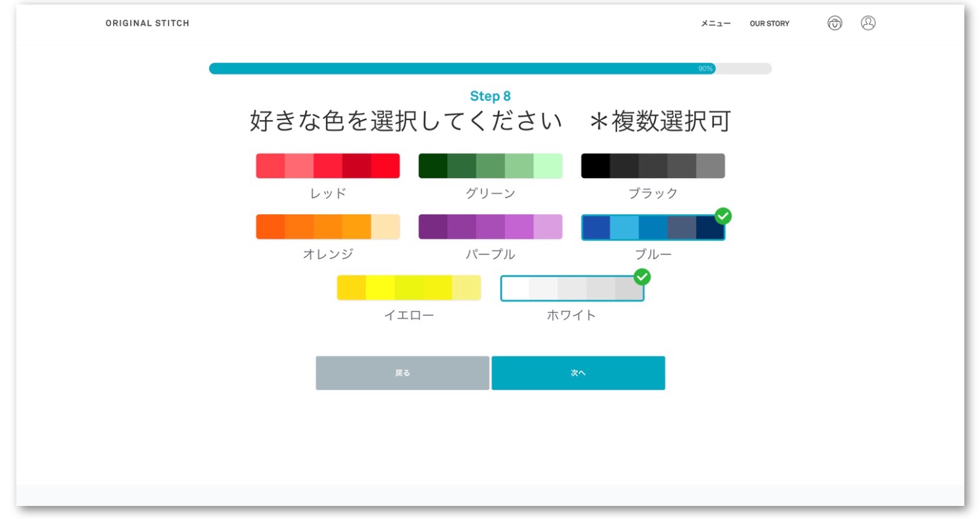The image size is (980, 519).
Task: Select the ブラック black color palette
Action: coord(653,166)
